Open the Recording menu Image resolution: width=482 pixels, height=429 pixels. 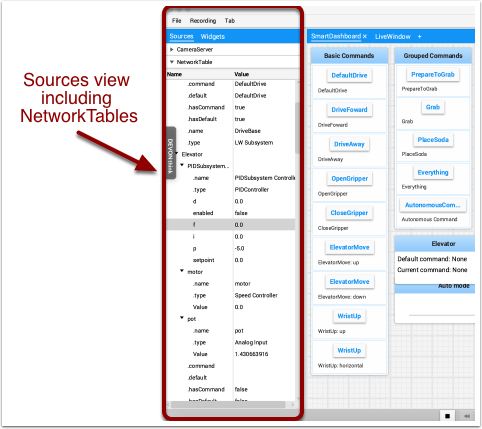coord(203,21)
